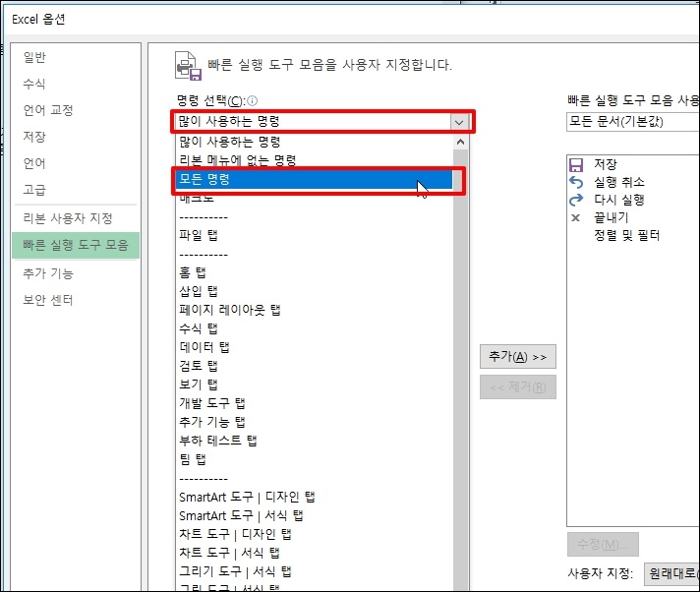Click the Undo (실행 취소) arrow icon
Screen dimensions: 700x592
pos(576,182)
